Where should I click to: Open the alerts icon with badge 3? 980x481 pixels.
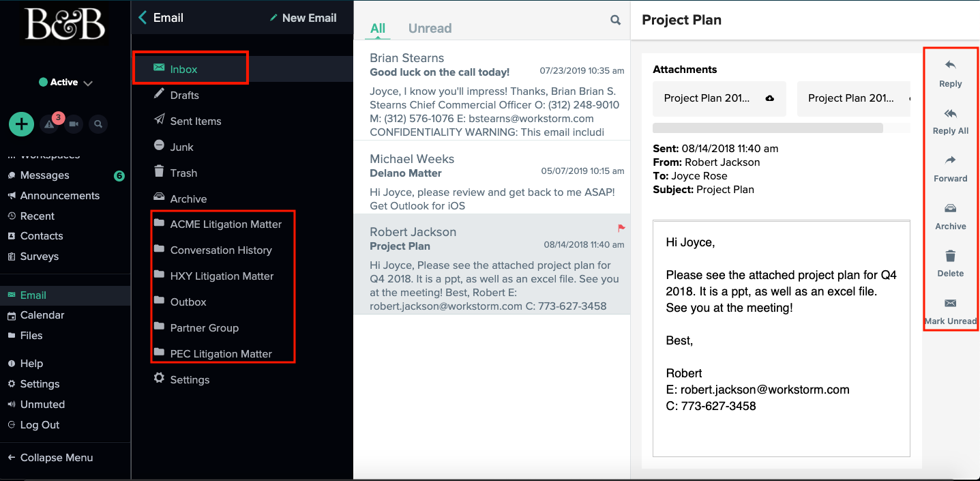pos(50,123)
